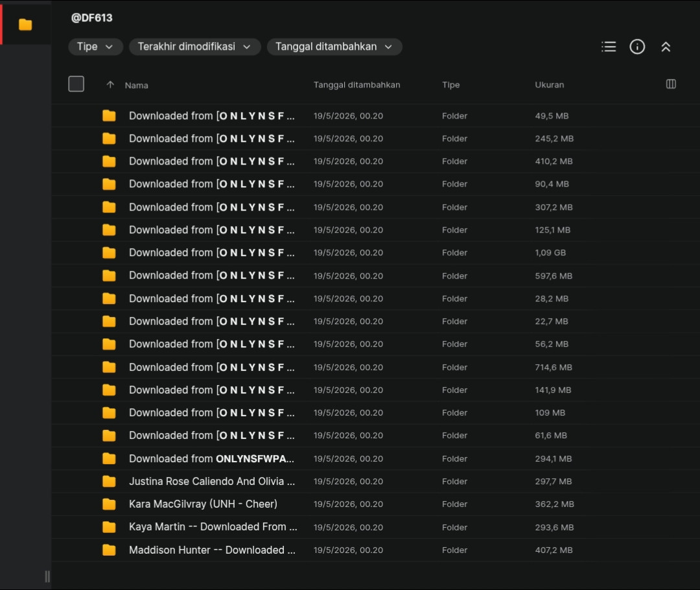Click the Kara MacGilvray folder icon
This screenshot has height=590, width=700.
(x=109, y=504)
